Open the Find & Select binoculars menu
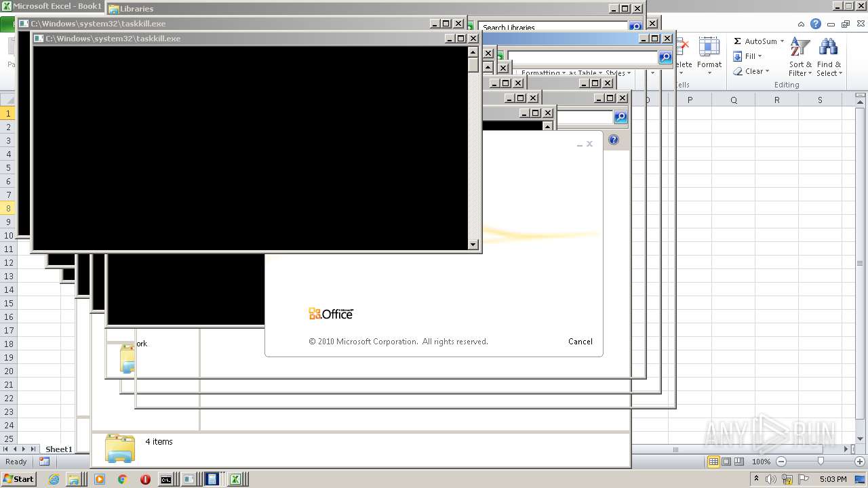 829,57
